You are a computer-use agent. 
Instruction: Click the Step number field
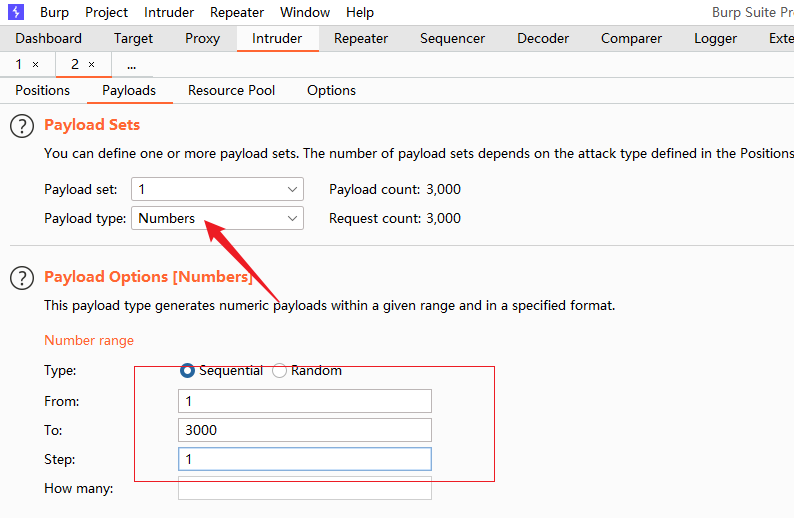pos(305,459)
